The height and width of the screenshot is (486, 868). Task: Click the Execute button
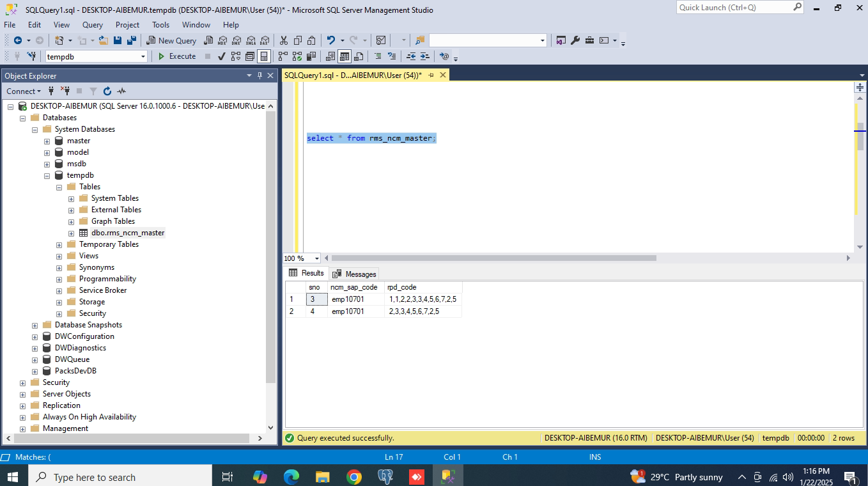pos(177,56)
